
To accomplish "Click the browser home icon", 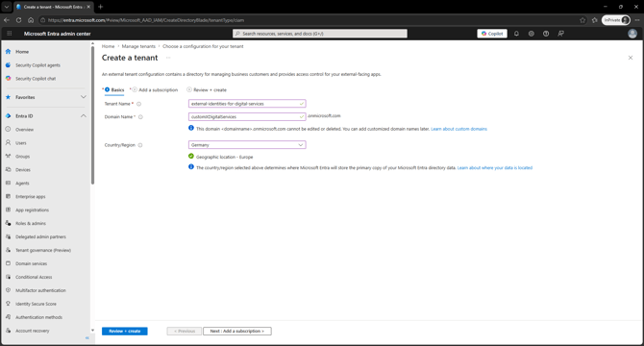I will click(31, 20).
